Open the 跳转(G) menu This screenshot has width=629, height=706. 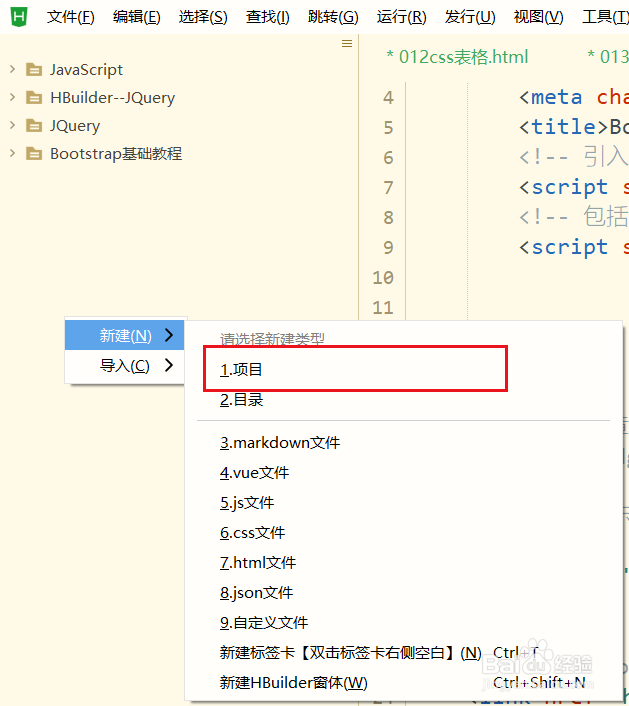(x=333, y=17)
